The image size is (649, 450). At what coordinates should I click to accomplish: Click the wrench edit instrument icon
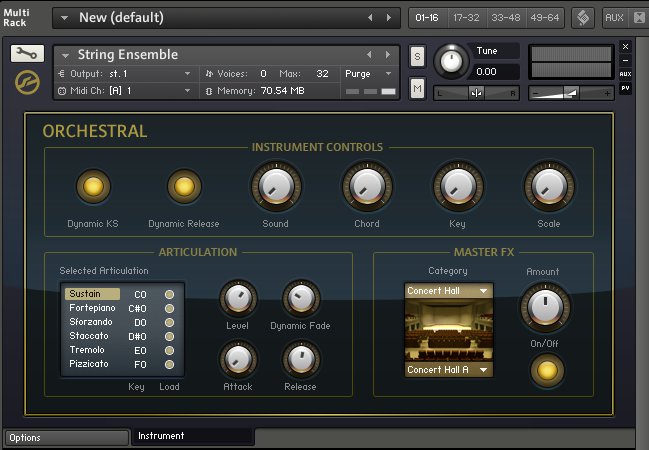pos(27,54)
